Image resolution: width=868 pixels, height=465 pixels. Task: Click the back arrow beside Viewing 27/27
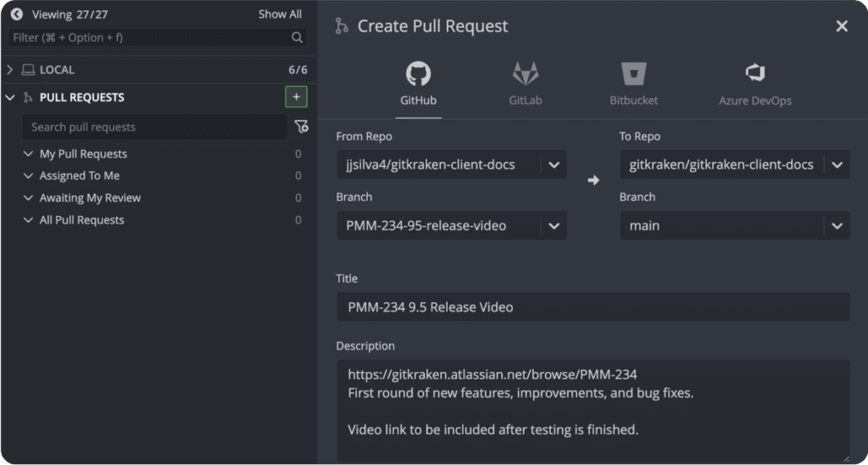point(17,14)
